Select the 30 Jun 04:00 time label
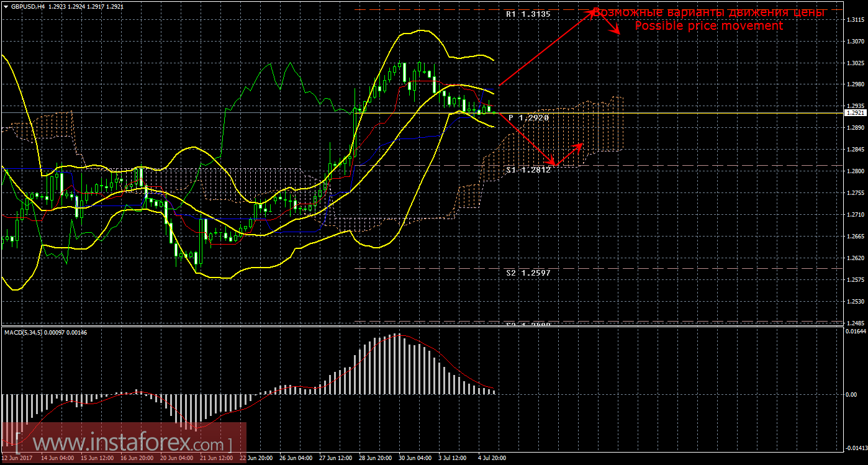Screen dimensions: 868x465 click(x=415, y=458)
